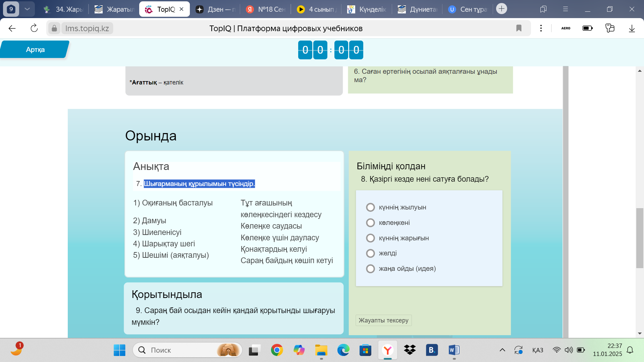
Task: Click the "Жауапты тексеру" button
Action: [383, 320]
